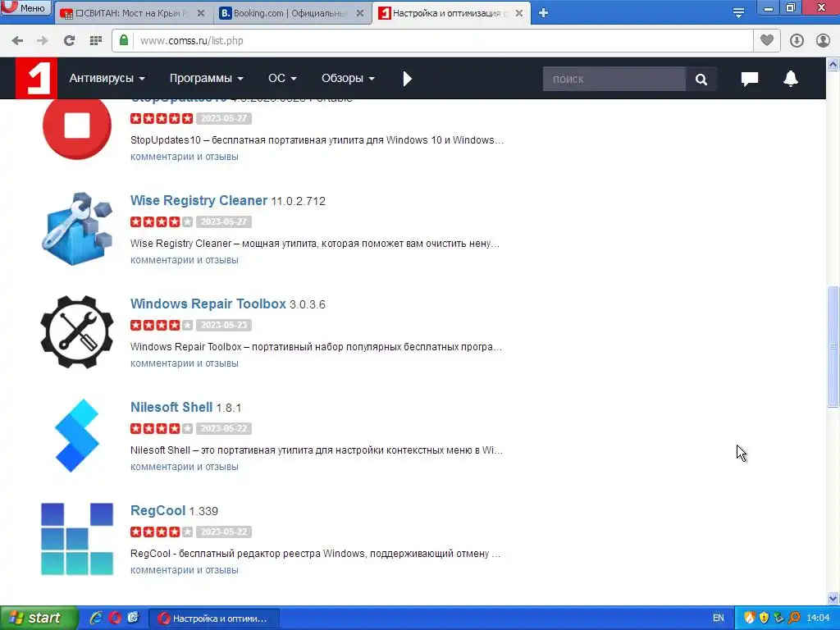Close the ОСВИТАН tab

(201, 13)
